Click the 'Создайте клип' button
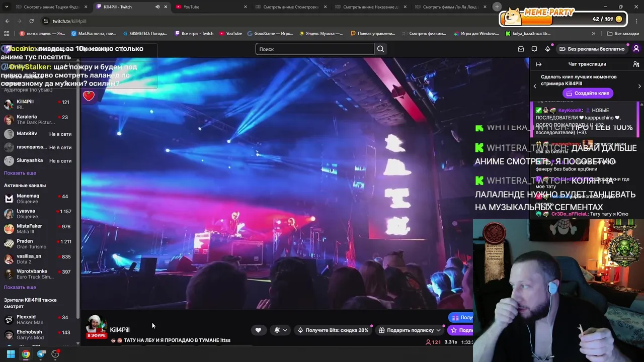The image size is (644, 362). pos(587,93)
